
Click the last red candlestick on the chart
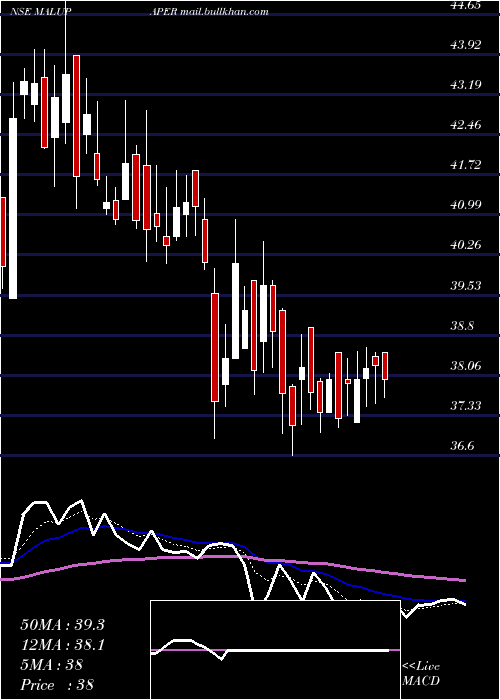click(x=385, y=366)
